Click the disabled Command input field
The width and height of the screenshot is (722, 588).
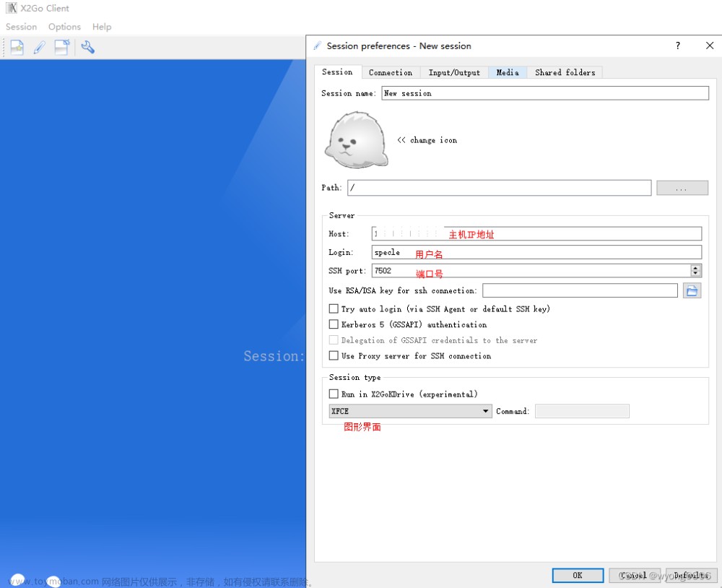[x=582, y=411]
